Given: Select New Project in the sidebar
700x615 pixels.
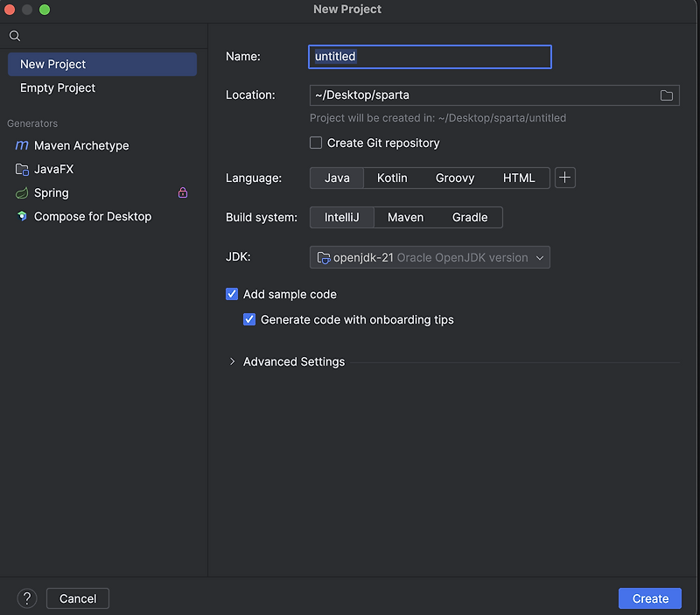Looking at the screenshot, I should pos(53,65).
